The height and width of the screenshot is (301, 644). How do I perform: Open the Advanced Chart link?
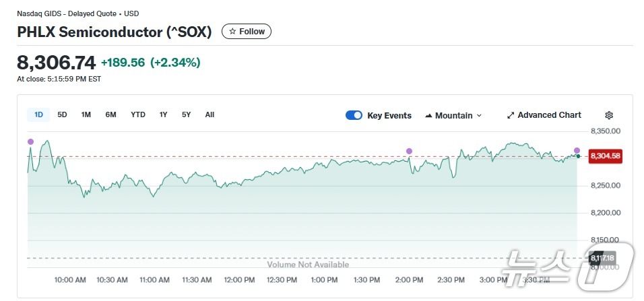tap(549, 115)
